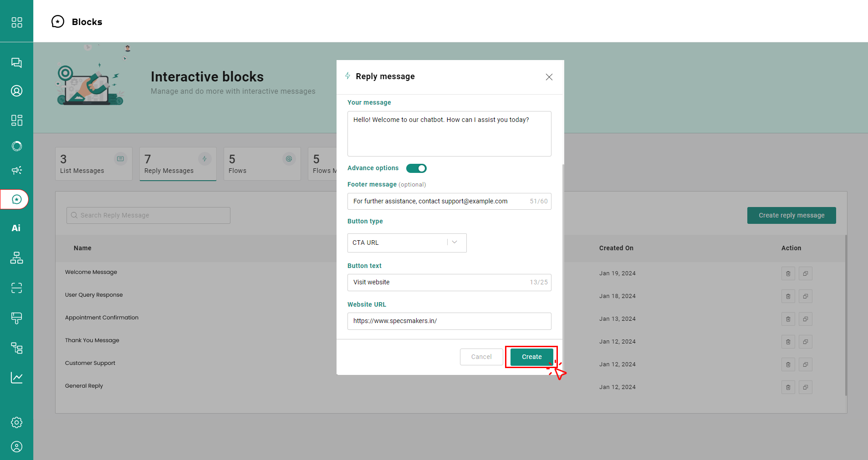Switch to the Flows tab
This screenshot has height=460, width=868.
[262, 164]
